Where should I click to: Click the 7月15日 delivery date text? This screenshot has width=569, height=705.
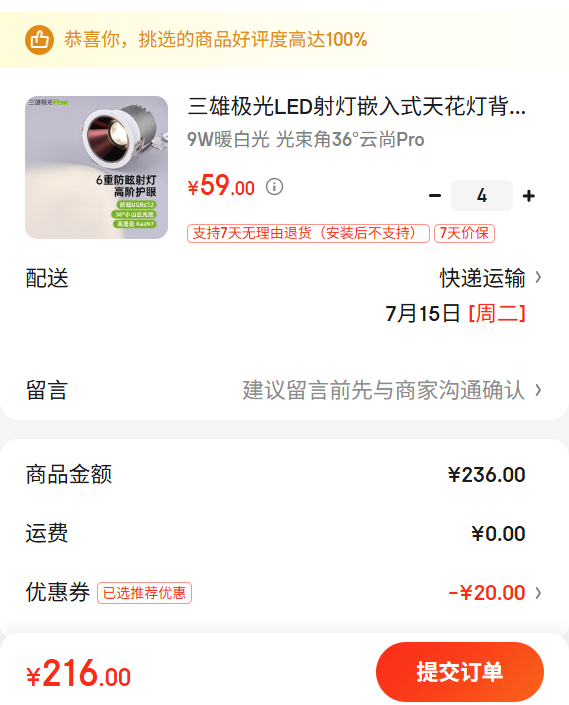[x=423, y=313]
